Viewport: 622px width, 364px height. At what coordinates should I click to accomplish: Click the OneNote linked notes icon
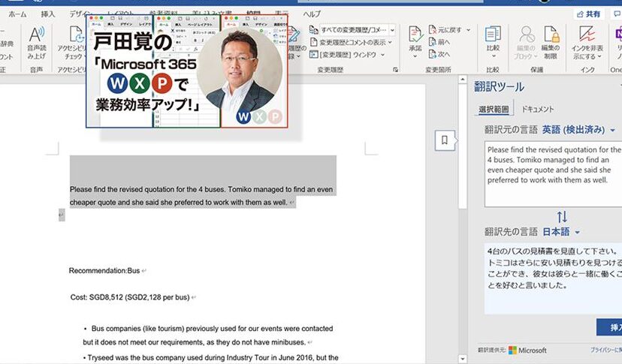tap(618, 34)
